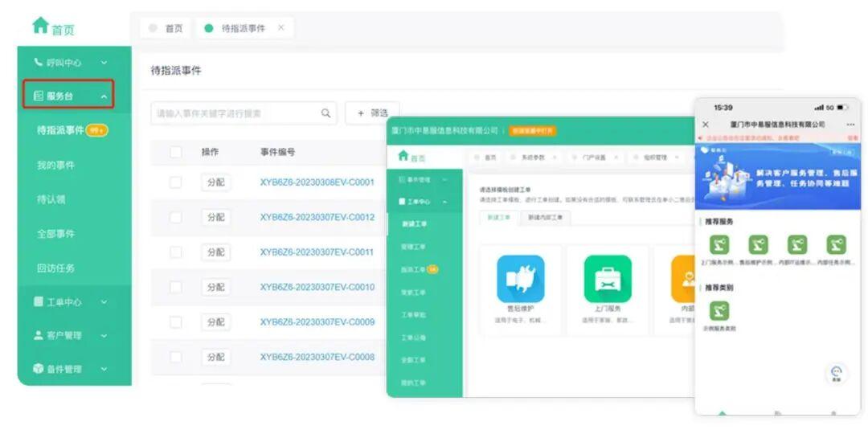The height and width of the screenshot is (434, 868).
Task: Open the green 上门服务 toolbox icon
Action: coord(607,279)
